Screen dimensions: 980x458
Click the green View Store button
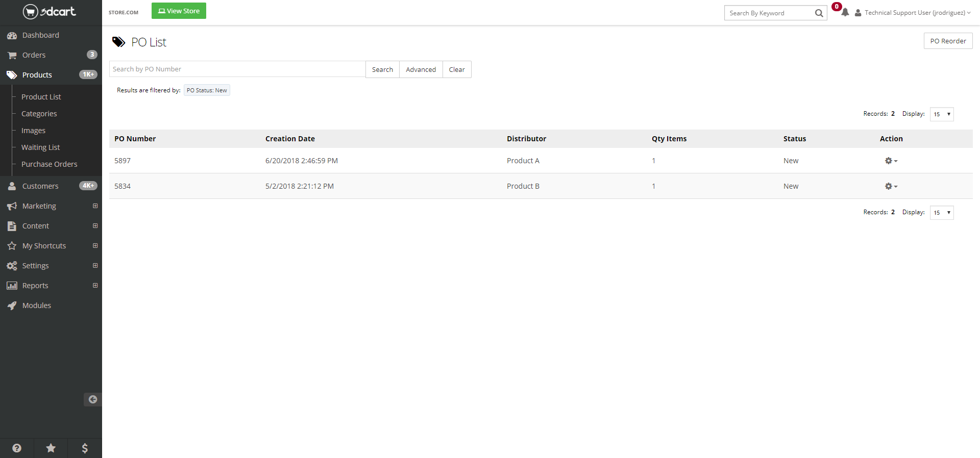pos(179,11)
